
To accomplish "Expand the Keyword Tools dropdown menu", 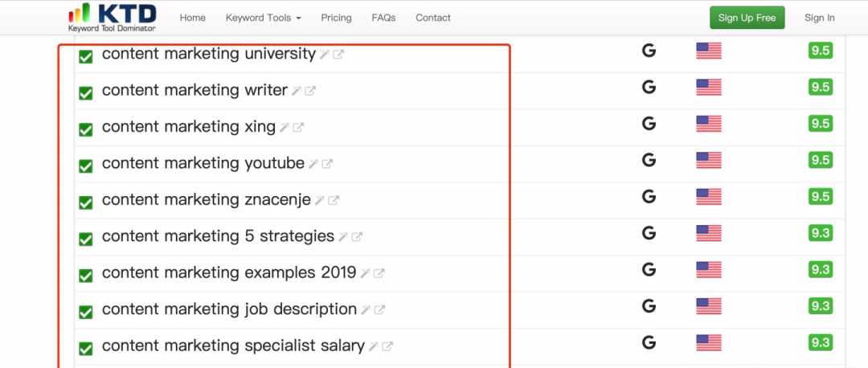I will click(263, 18).
